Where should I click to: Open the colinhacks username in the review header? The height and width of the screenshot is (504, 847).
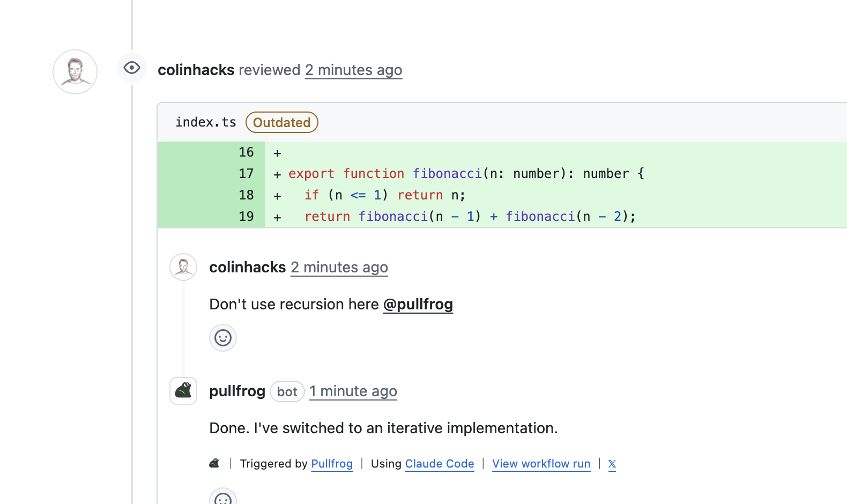point(196,70)
